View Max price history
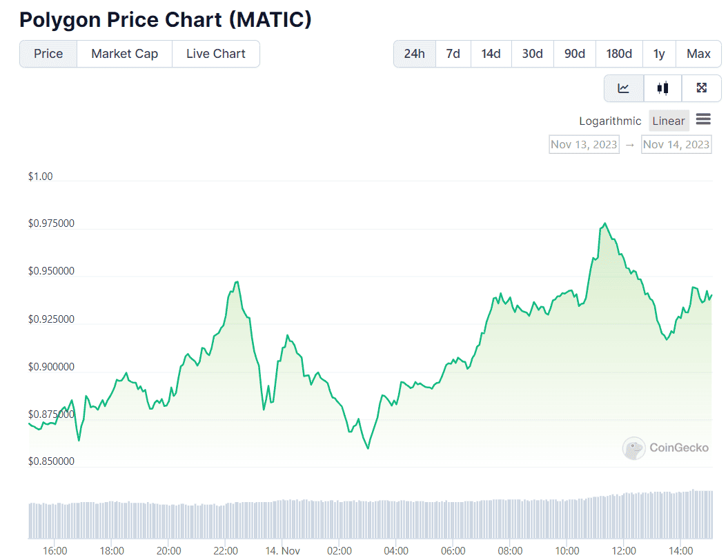Viewport: 728px width, 560px height. click(698, 53)
